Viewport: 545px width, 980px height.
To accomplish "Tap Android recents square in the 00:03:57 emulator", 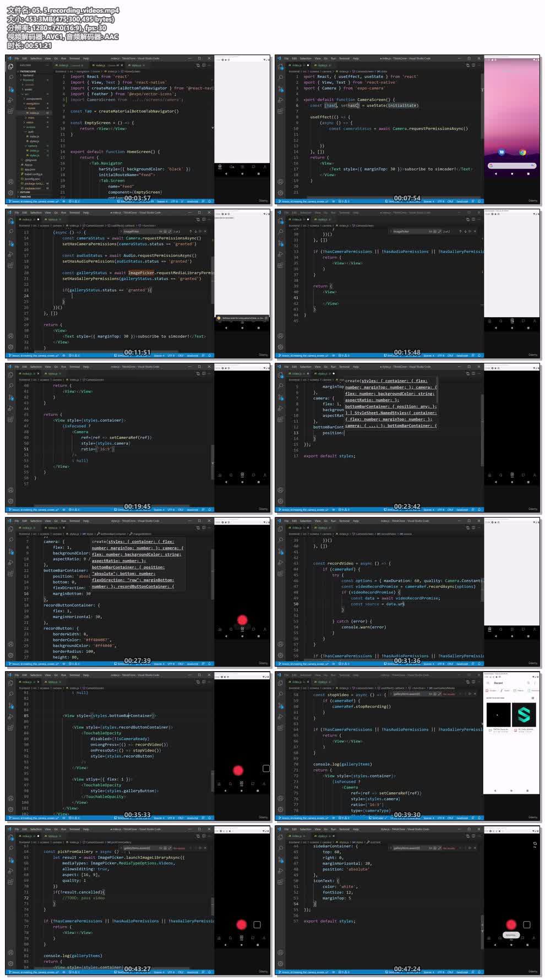I will tap(259, 173).
